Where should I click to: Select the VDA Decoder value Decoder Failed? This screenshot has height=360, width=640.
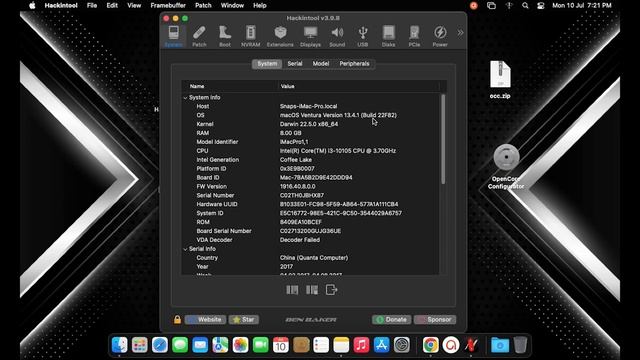point(300,240)
